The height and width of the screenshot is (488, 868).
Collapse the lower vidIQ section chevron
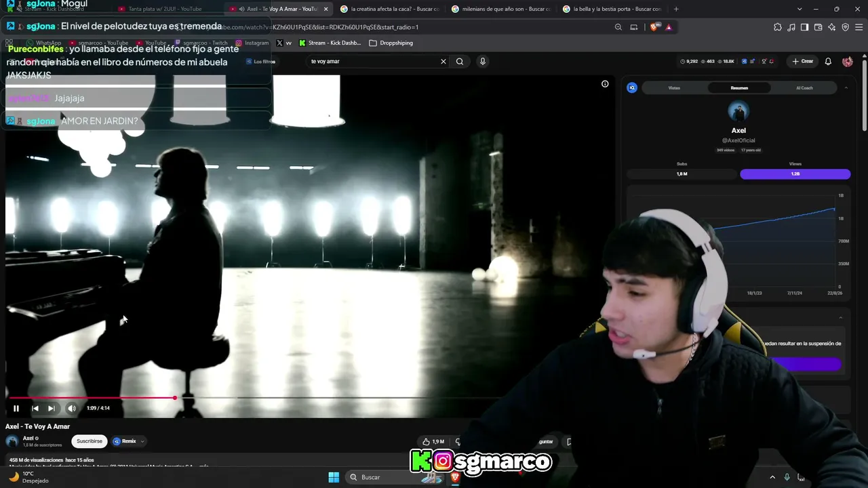pyautogui.click(x=841, y=317)
